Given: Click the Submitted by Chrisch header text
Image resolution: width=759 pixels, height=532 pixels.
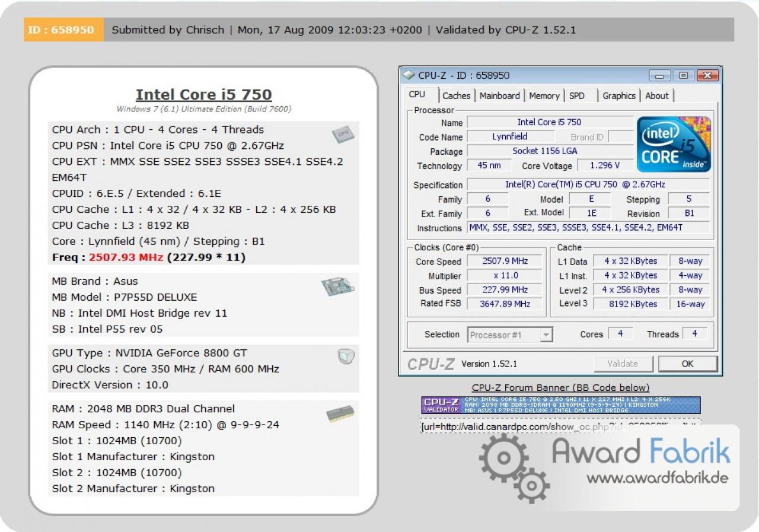Looking at the screenshot, I should 168,30.
